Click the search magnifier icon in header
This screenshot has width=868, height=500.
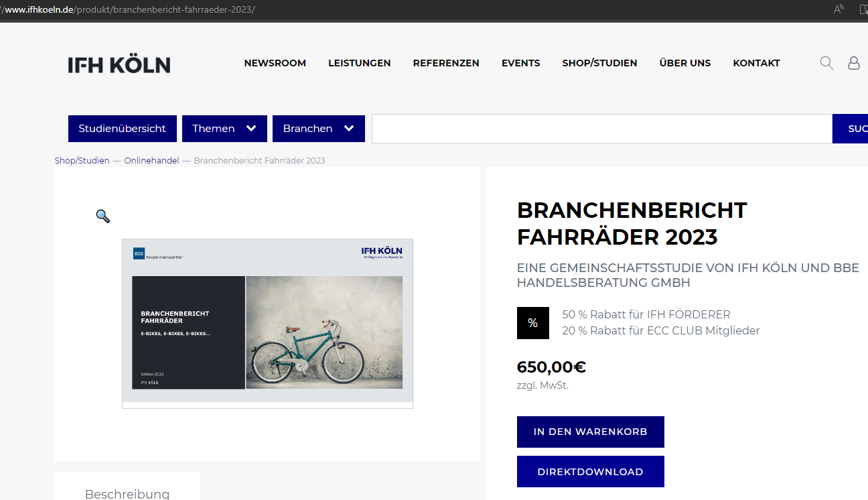(826, 63)
